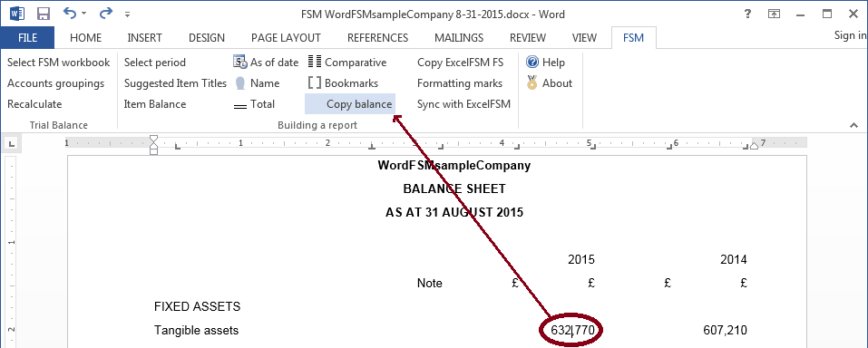868x348 pixels.
Task: Click the 2014 column header
Action: click(734, 259)
